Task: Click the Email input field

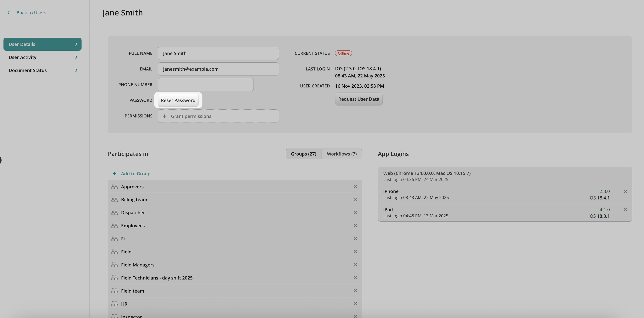Action: coord(218,69)
